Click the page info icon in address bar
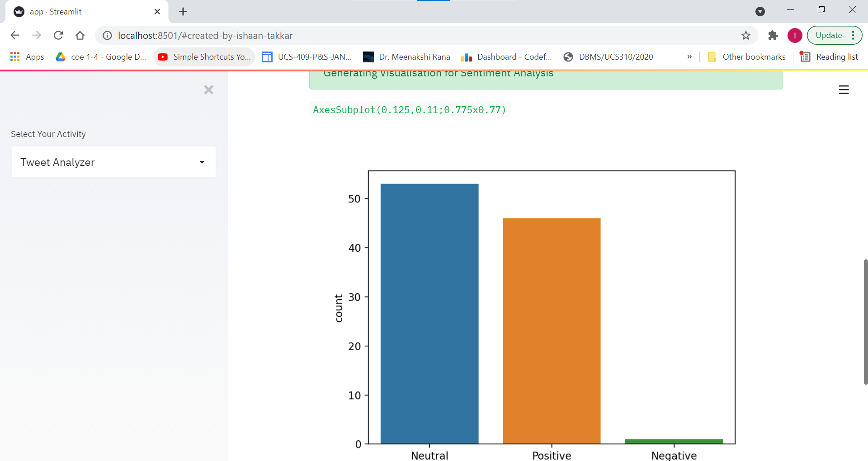This screenshot has width=868, height=461. coord(107,35)
